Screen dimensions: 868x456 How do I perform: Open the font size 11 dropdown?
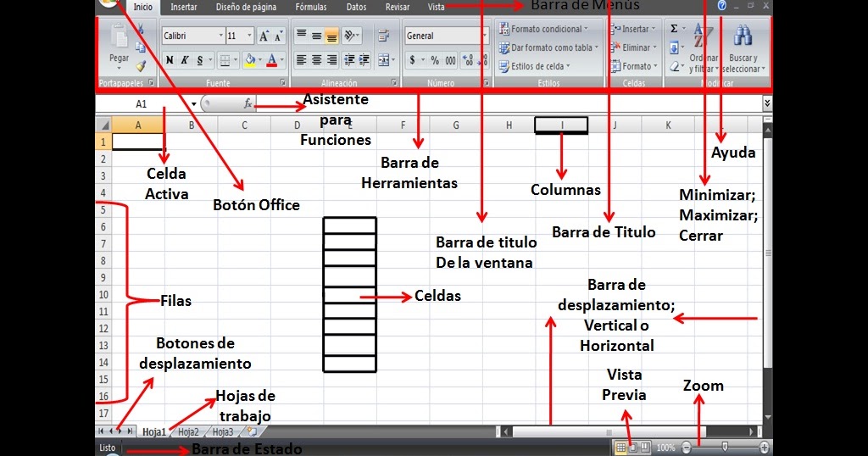coord(249,36)
